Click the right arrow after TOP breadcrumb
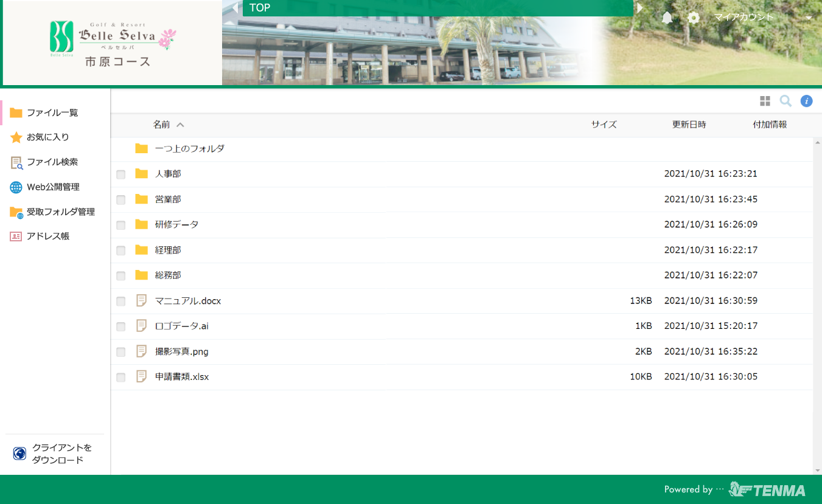The image size is (822, 504). (x=639, y=8)
